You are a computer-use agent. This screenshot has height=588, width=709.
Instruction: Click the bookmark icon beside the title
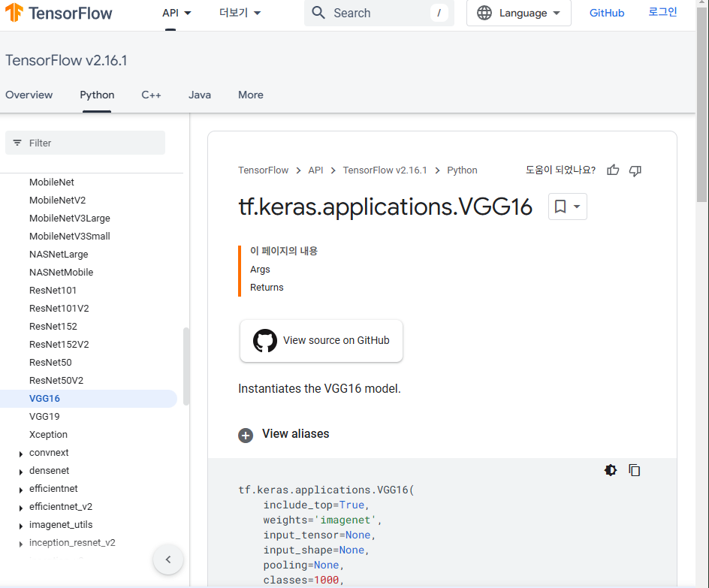[560, 207]
